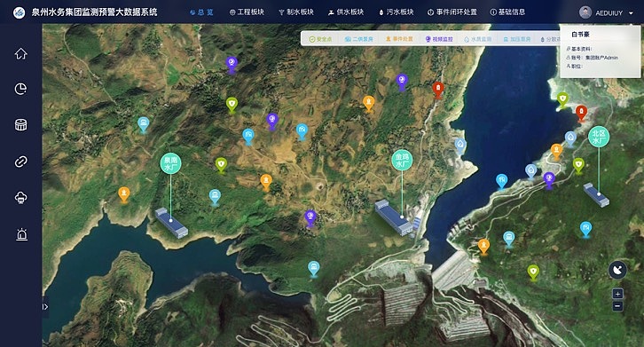Open the 供水板块 menu
The height and width of the screenshot is (347, 644).
346,12
